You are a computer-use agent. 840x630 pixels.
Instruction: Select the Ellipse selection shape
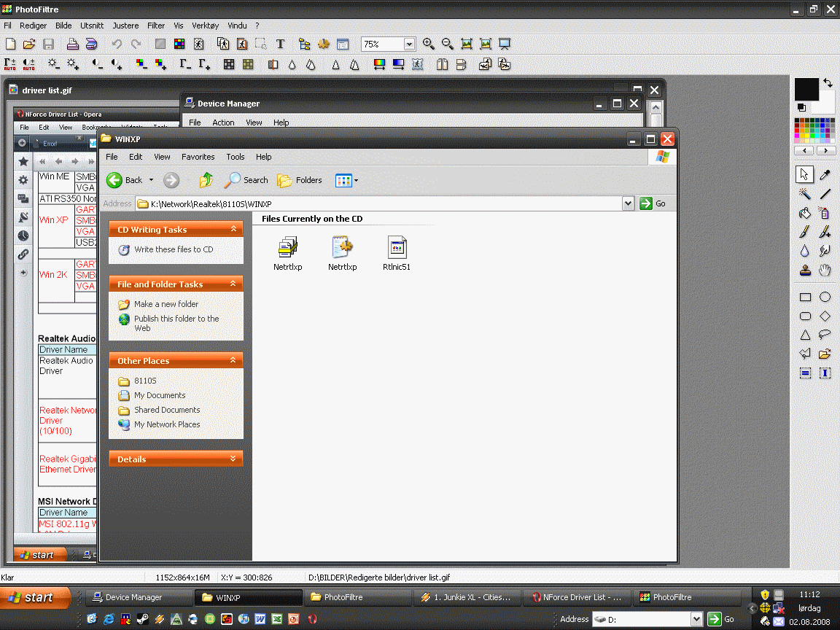[x=825, y=297]
